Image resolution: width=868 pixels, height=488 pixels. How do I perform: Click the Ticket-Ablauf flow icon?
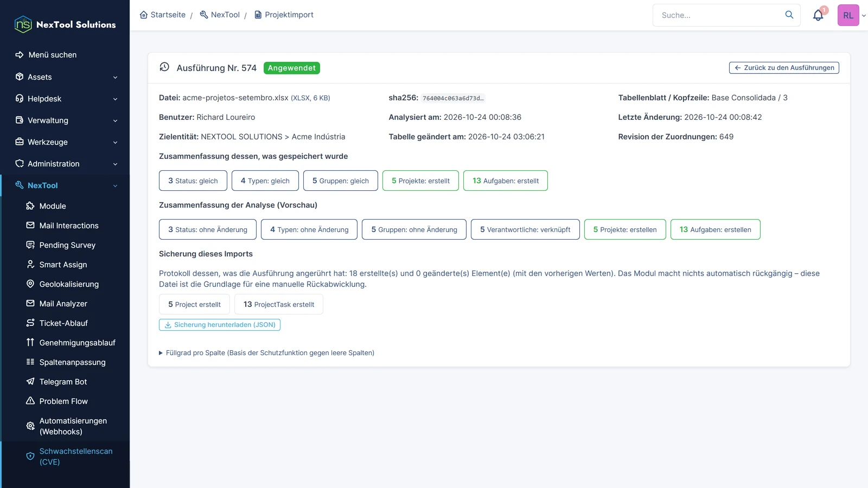[30, 323]
